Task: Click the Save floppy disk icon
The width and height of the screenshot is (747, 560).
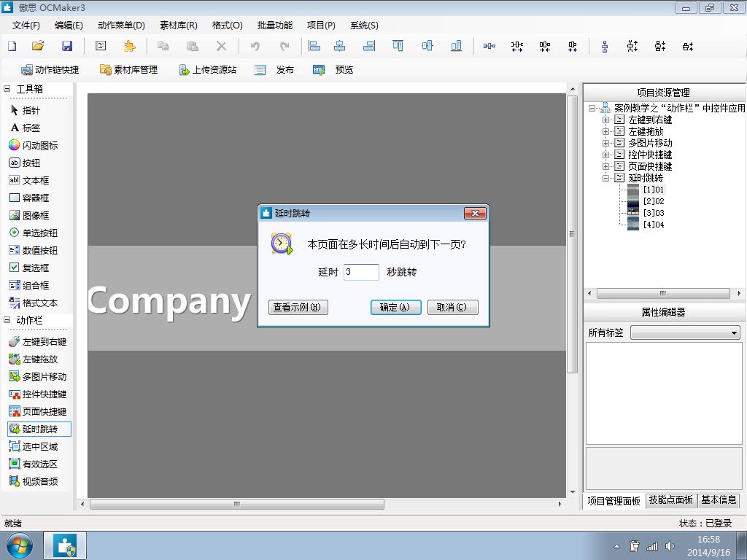Action: pyautogui.click(x=67, y=46)
